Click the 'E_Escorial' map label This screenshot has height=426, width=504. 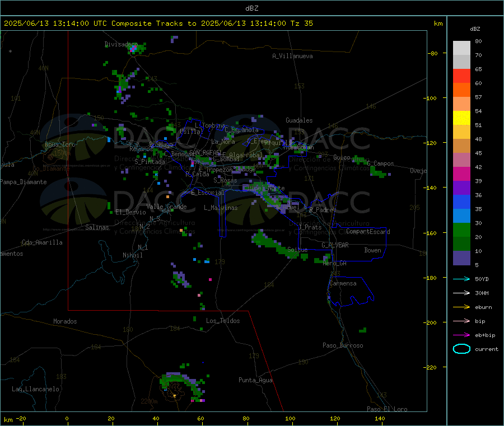click(207, 193)
